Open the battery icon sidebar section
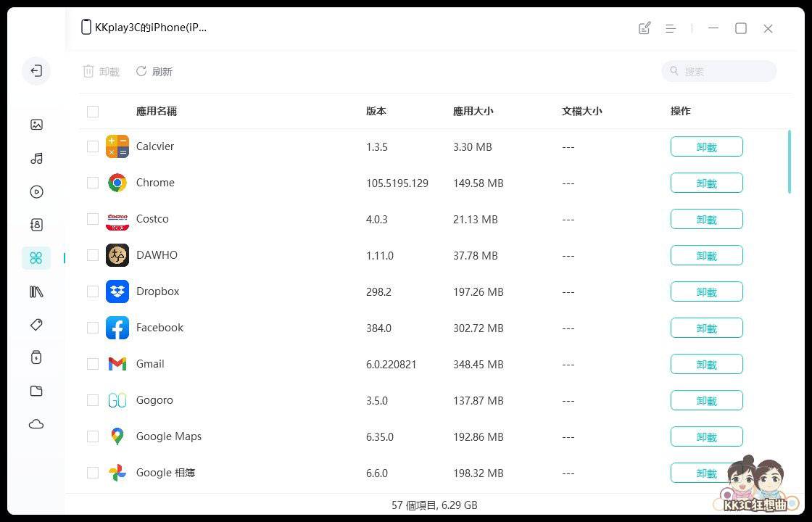Viewport: 812px width, 522px height. tap(36, 357)
